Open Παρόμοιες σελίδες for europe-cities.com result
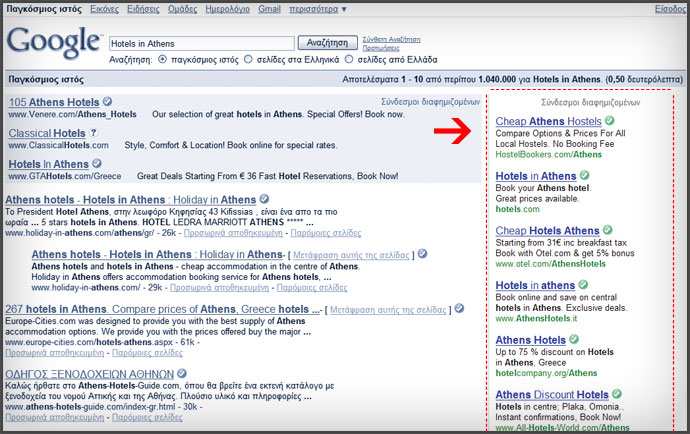The height and width of the screenshot is (434, 690). [x=147, y=353]
